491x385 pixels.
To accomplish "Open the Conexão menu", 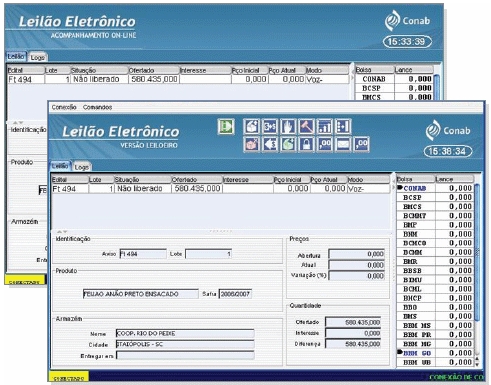I will 64,107.
